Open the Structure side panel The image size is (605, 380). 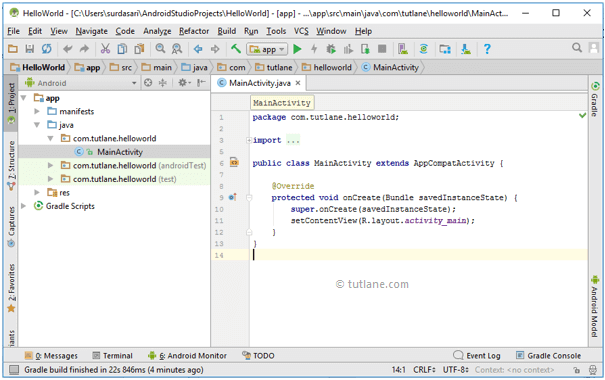tap(11, 166)
